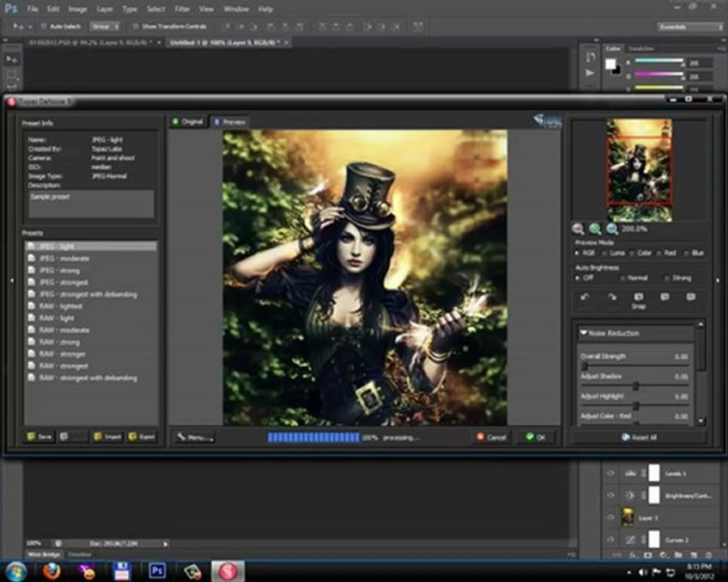Hide the Layer 3 eye icon

611,517
